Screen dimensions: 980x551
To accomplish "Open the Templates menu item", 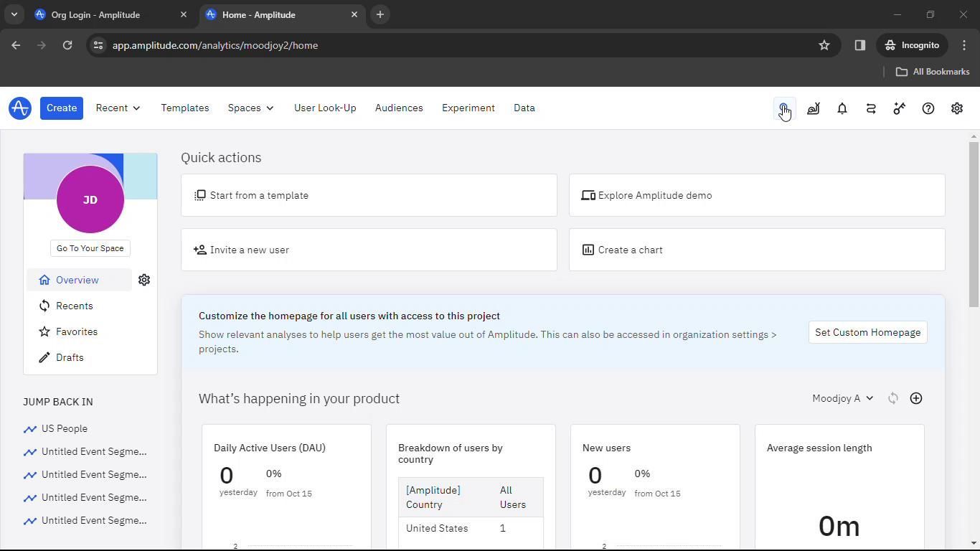I will tap(184, 108).
